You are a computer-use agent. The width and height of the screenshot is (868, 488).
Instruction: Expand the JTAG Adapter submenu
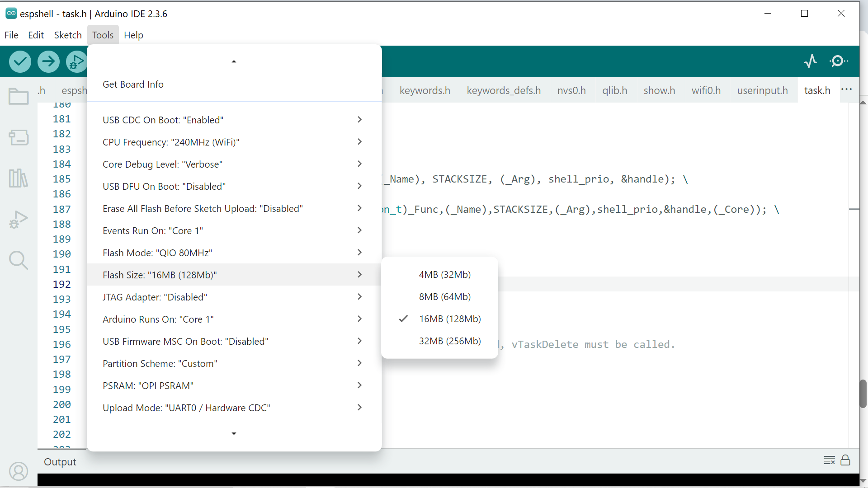[234, 297]
